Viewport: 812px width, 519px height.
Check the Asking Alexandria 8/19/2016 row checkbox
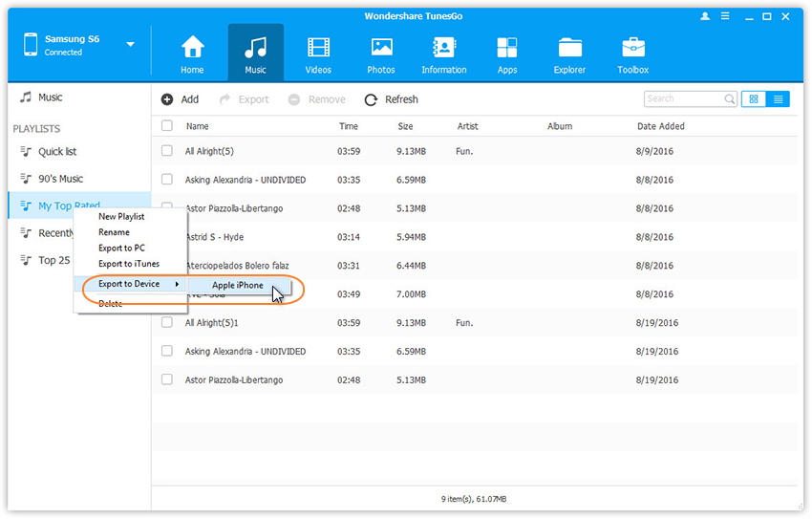click(x=167, y=351)
